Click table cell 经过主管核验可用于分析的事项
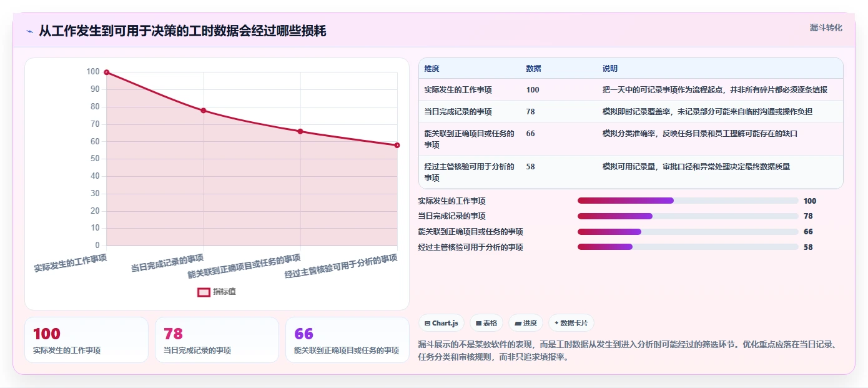Image resolution: width=868 pixels, height=388 pixels. (x=470, y=172)
